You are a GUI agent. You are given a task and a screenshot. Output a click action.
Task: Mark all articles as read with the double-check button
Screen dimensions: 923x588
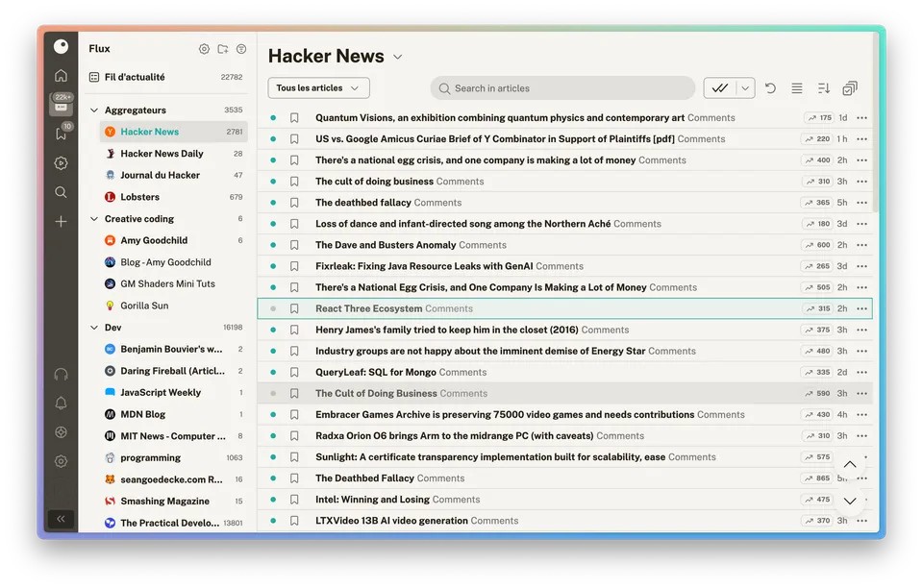(x=720, y=88)
